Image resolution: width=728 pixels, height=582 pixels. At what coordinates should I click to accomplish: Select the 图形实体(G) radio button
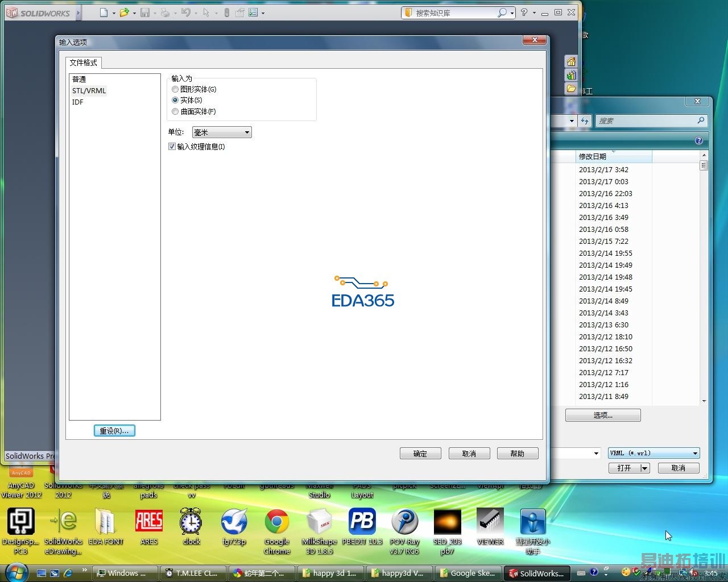[175, 89]
